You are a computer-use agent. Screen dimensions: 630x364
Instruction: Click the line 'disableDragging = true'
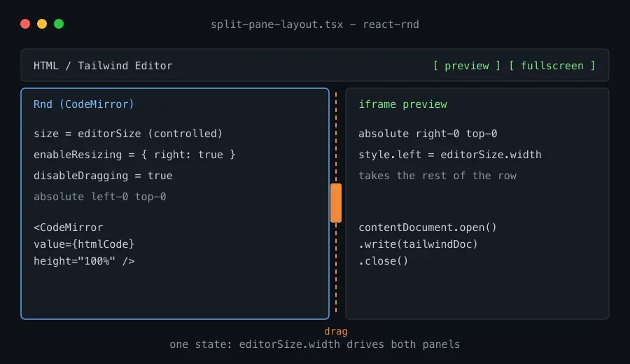[x=103, y=176]
